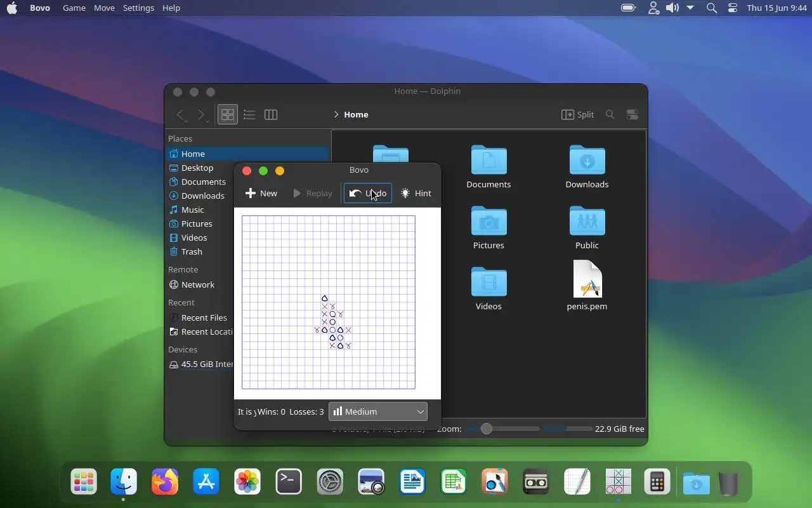The image size is (812, 508).
Task: Open the Settings menu
Action: click(x=138, y=8)
